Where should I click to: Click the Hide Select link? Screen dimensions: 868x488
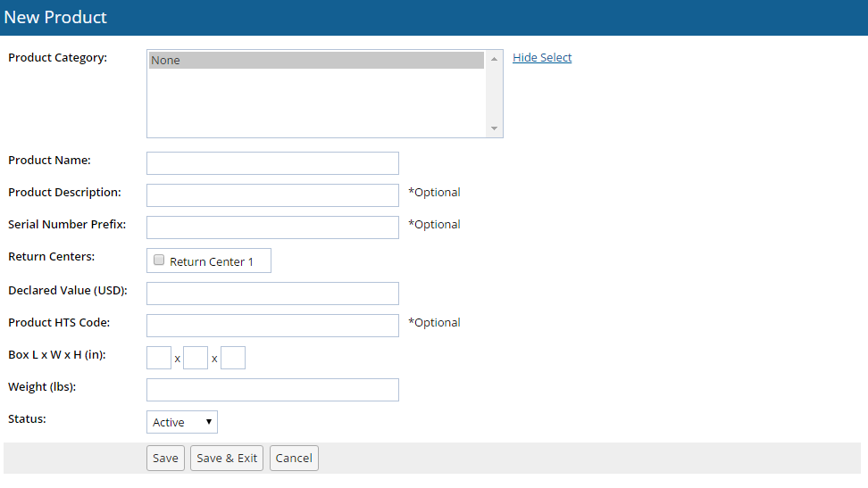click(x=542, y=58)
